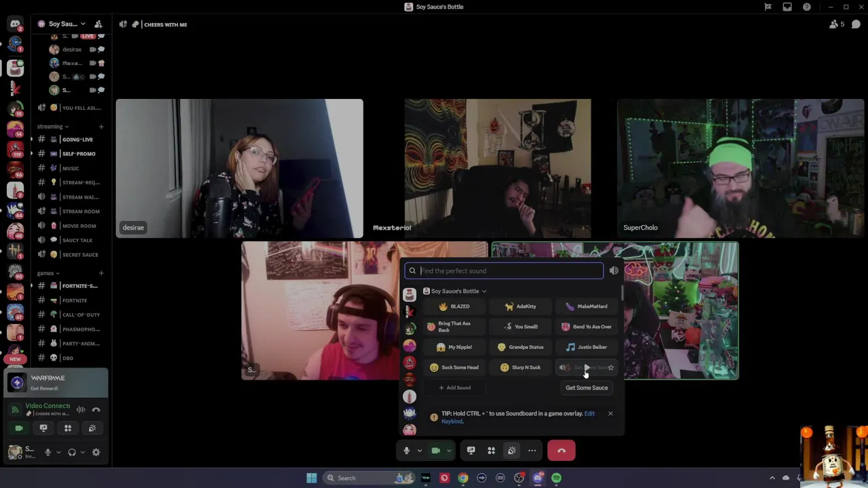Disconnect using the small phone icon in voice panel

click(96, 409)
